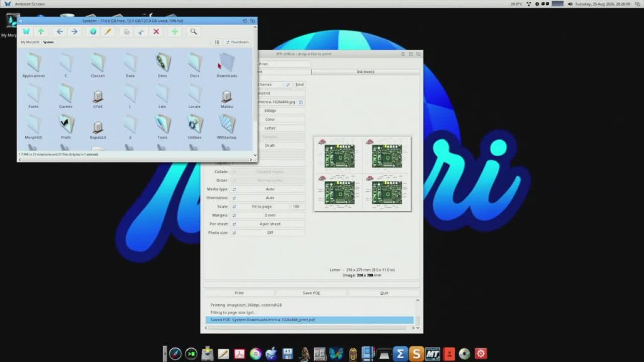
Task: Click the copy icon in file manager toolbar
Action: 127,31
